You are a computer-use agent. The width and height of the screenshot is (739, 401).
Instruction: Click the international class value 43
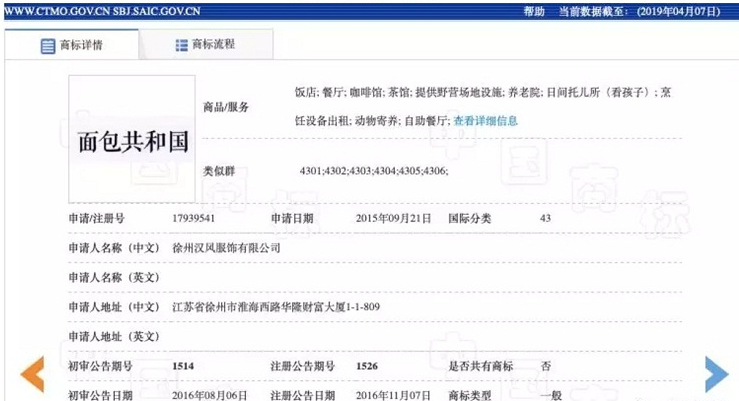545,217
